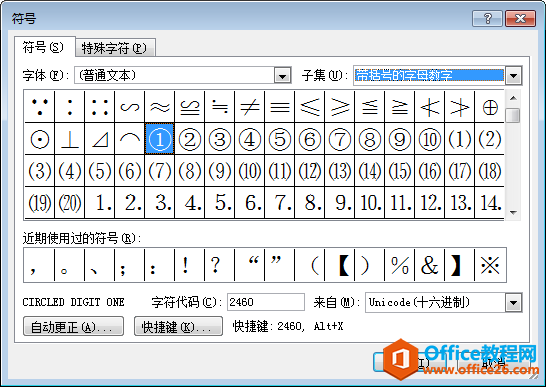This screenshot has width=546, height=387.
Task: Pick the '5.' digit full stop symbol
Action: 220,203
